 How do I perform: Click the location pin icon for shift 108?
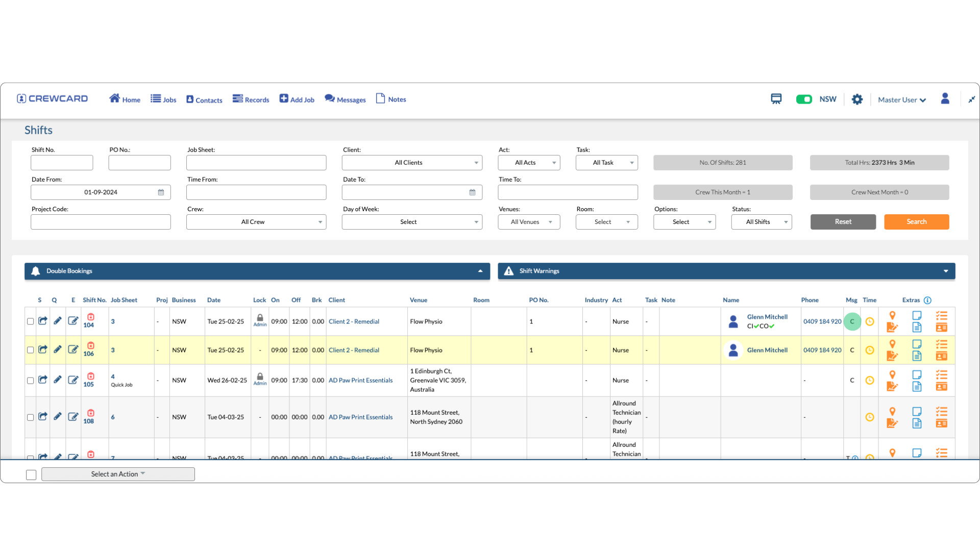[x=892, y=411]
